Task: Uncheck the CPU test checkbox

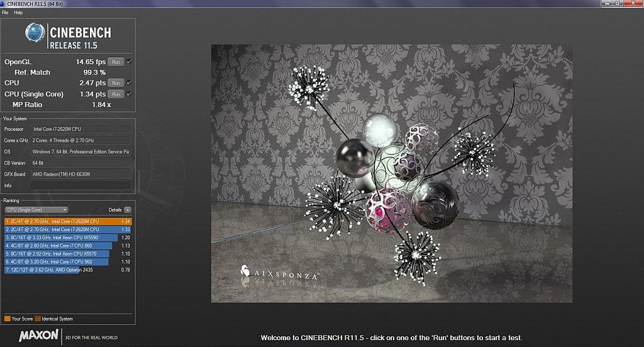Action: click(129, 82)
